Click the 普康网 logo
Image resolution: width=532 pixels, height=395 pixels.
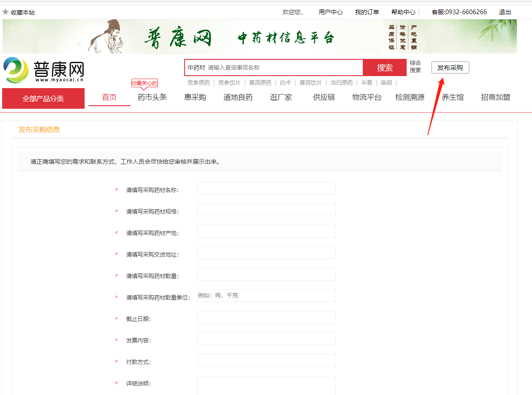(44, 70)
